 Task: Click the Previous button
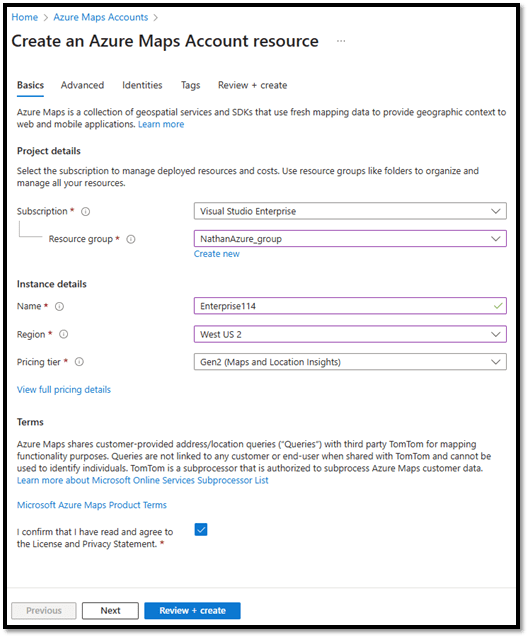[44, 611]
